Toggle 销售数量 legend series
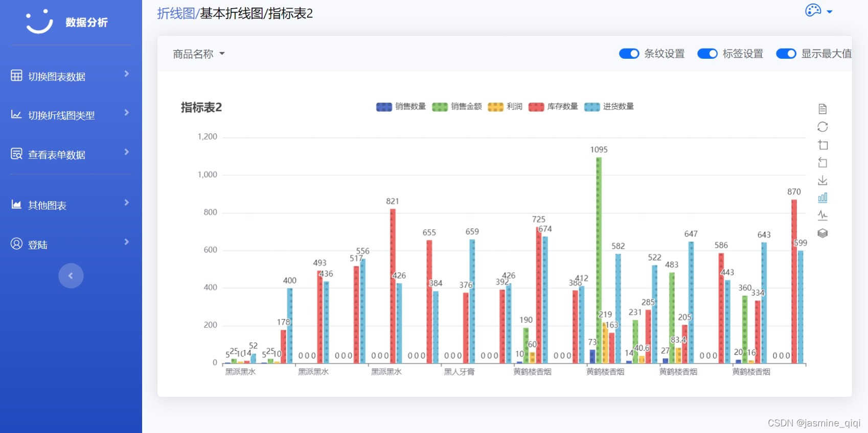 pyautogui.click(x=401, y=106)
